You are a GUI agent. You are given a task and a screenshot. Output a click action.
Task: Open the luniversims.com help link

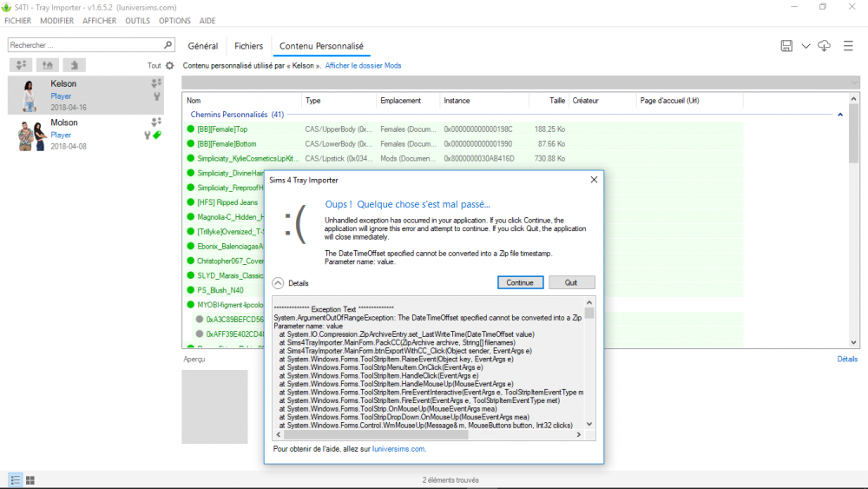click(398, 448)
